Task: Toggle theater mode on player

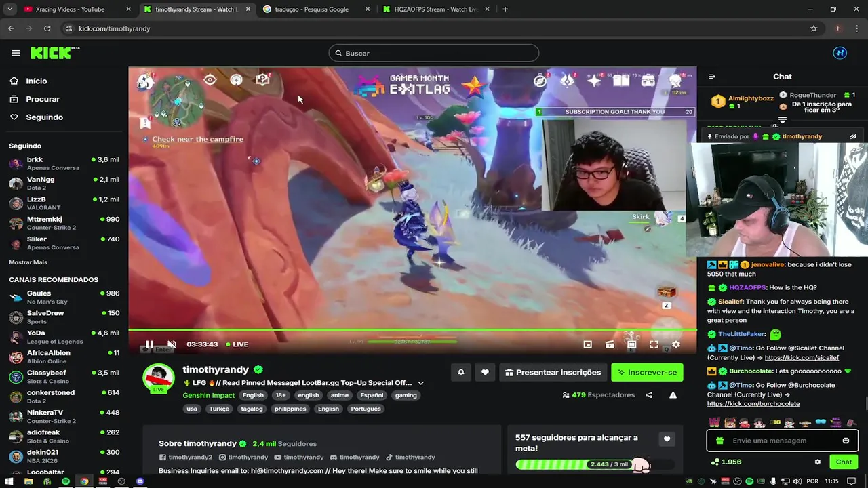Action: pyautogui.click(x=631, y=344)
